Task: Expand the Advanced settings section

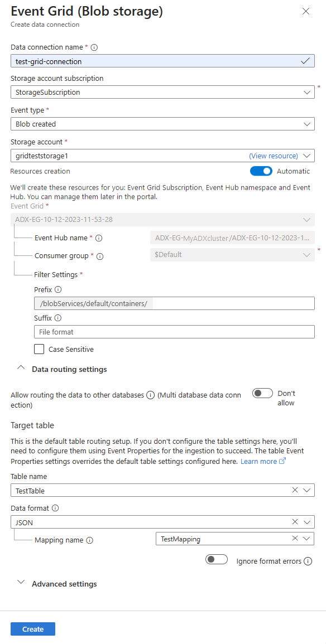Action: click(57, 584)
